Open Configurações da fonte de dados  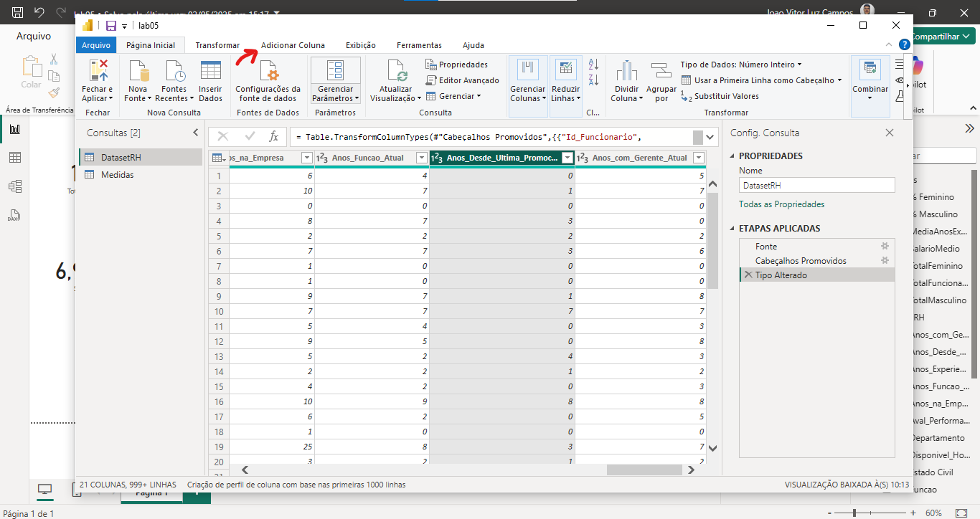(268, 81)
